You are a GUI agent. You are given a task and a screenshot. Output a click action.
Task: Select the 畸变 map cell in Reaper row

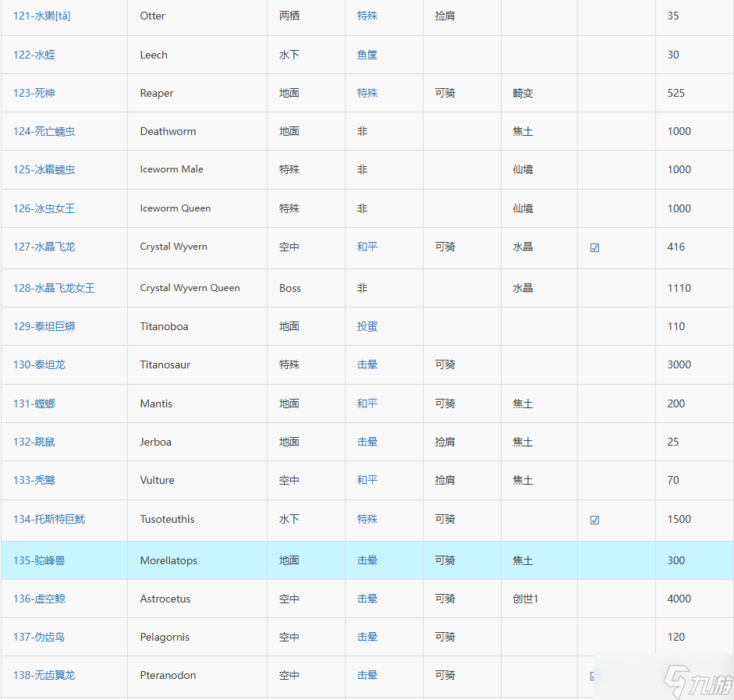[x=523, y=93]
